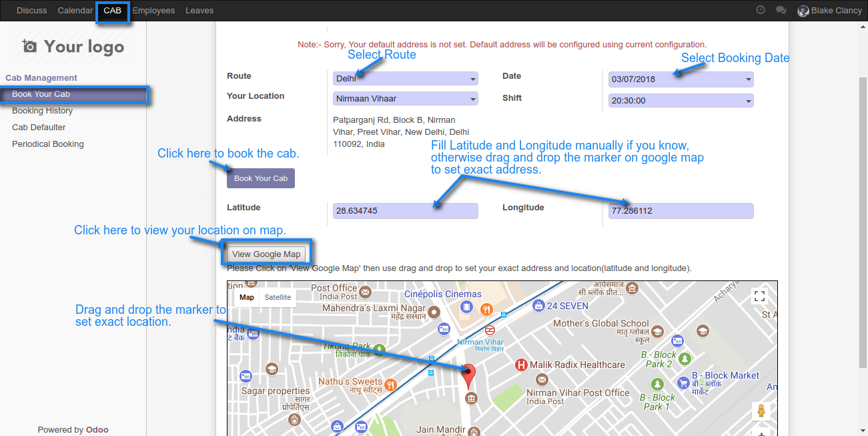Image resolution: width=868 pixels, height=436 pixels.
Task: Click the Cab Management section header
Action: (41, 78)
